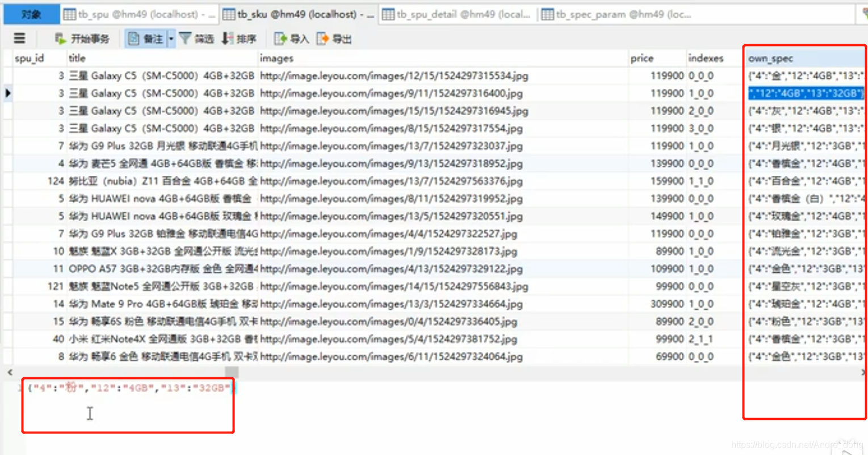
Task: Open the hamburger menu icon in toolbar
Action: 19,39
